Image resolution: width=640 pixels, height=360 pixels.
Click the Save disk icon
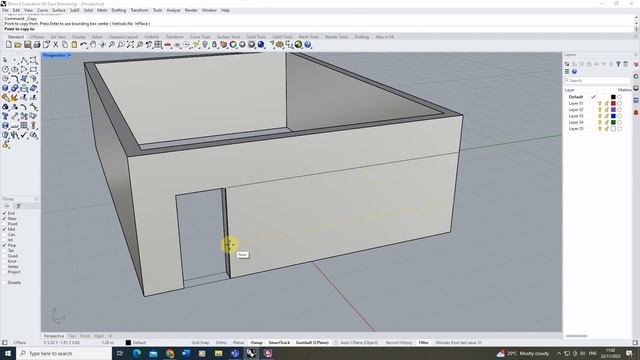(x=27, y=44)
